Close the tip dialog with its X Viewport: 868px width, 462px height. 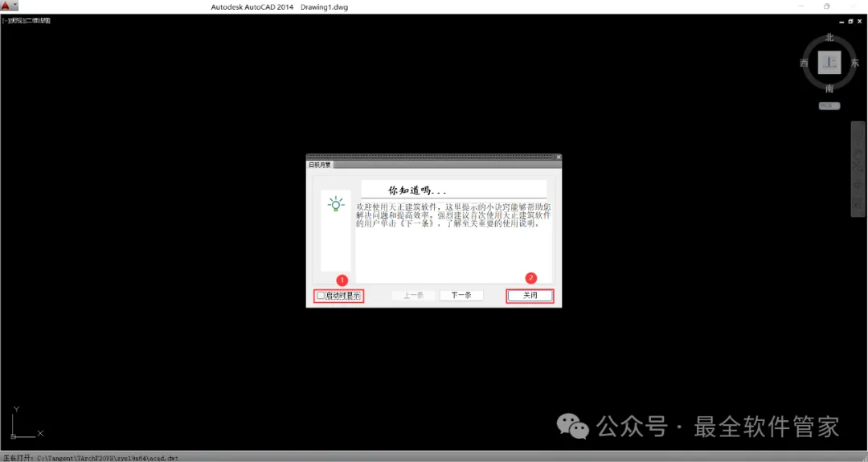(558, 157)
